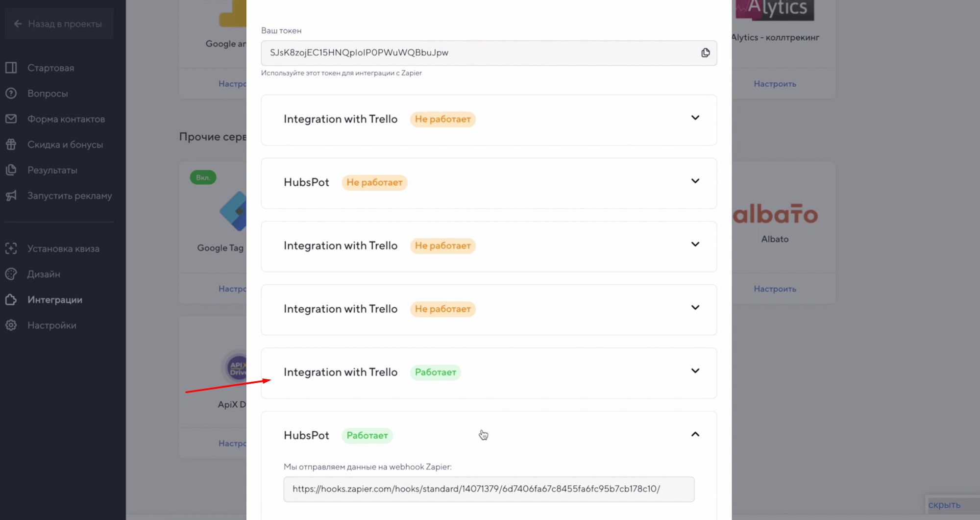This screenshot has width=980, height=520.
Task: Click the скрыть link
Action: 944,505
